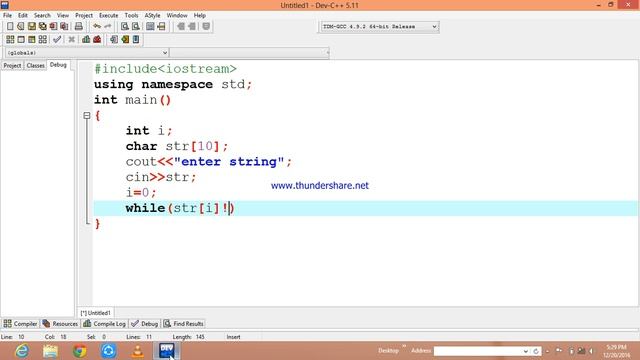Open the empty members dropdown beside (globals)
640x360 pixels.
(x=327, y=53)
